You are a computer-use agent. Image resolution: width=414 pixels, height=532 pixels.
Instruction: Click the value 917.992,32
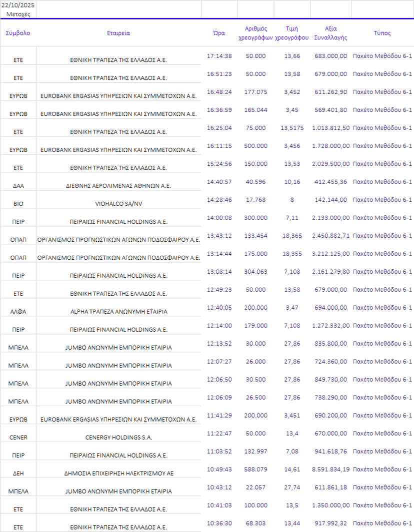coord(331,524)
